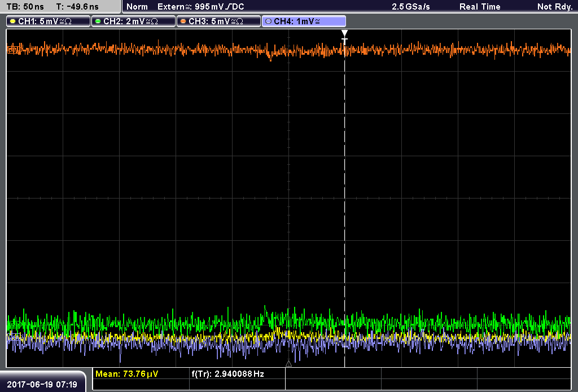Click the time reference triangle at bottom
This screenshot has width=578, height=392.
pos(288,364)
